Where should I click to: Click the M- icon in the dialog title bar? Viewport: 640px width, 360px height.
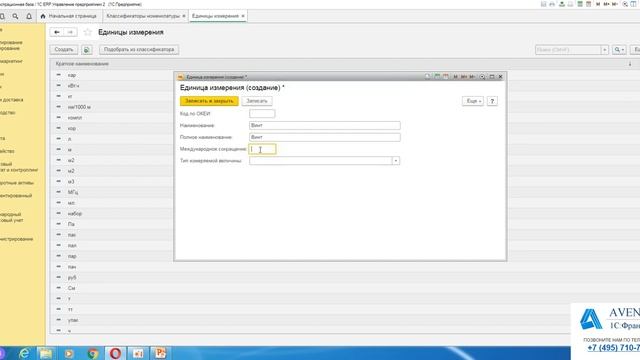(x=472, y=77)
